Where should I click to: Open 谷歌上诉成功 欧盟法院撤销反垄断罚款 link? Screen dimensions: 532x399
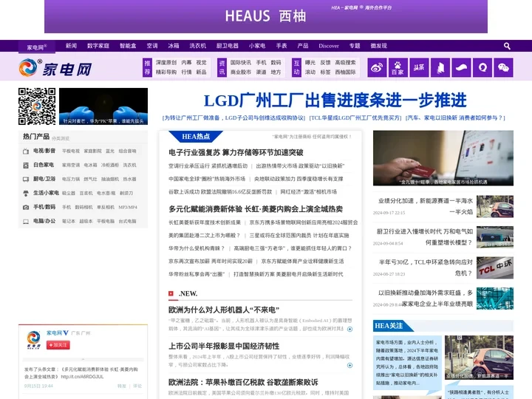[220, 192]
